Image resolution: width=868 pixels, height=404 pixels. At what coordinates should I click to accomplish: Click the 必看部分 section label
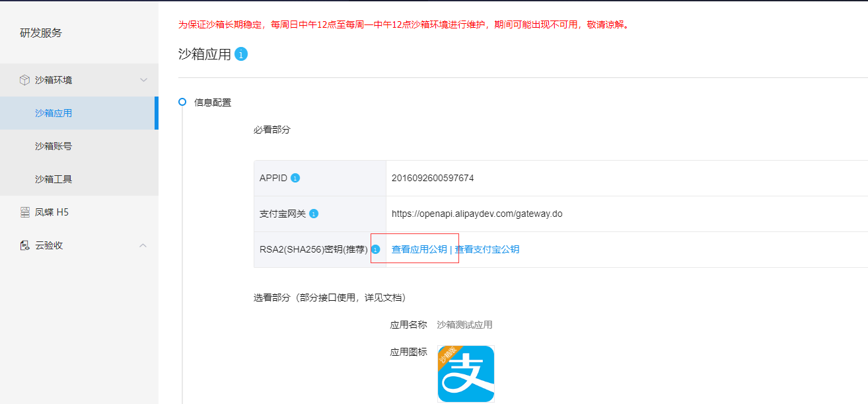[272, 130]
